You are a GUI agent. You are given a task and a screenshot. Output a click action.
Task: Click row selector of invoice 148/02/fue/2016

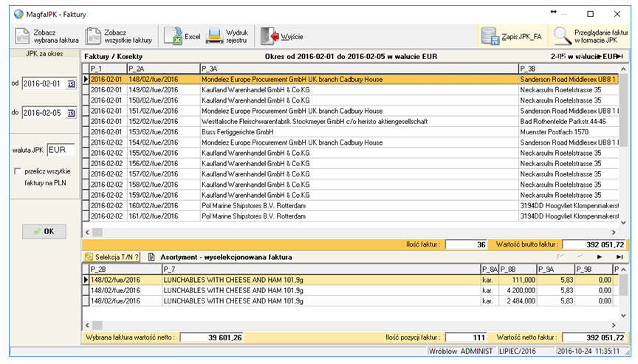click(x=86, y=79)
